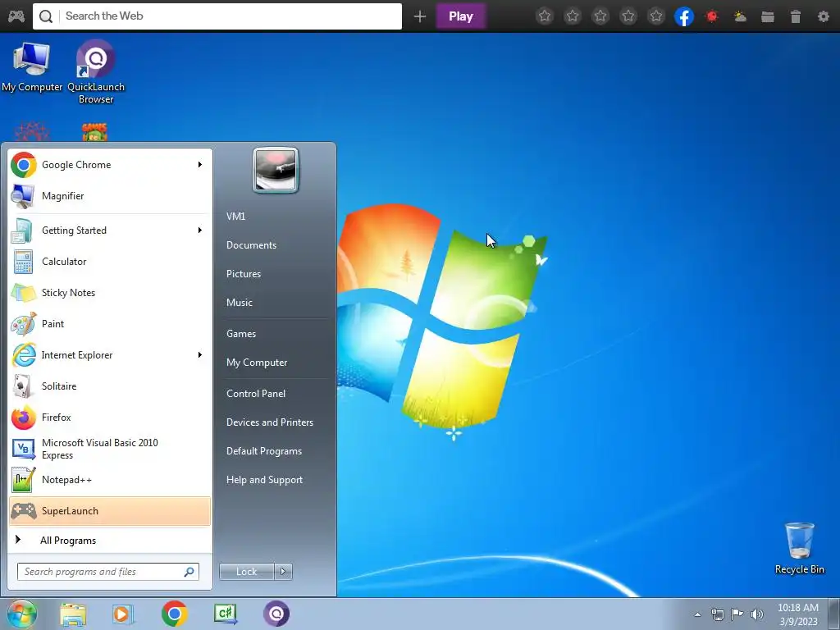Add a new tab with plus icon

[420, 16]
